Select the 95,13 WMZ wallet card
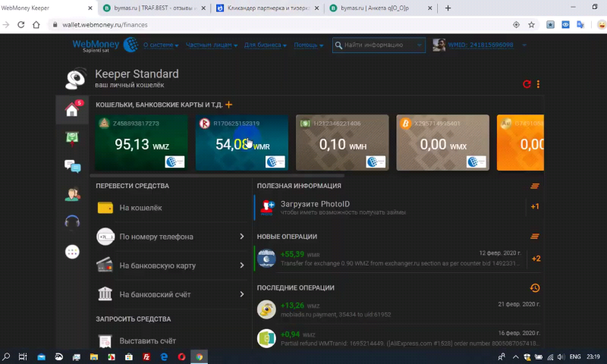Image resolution: width=607 pixels, height=364 pixels. point(141,143)
